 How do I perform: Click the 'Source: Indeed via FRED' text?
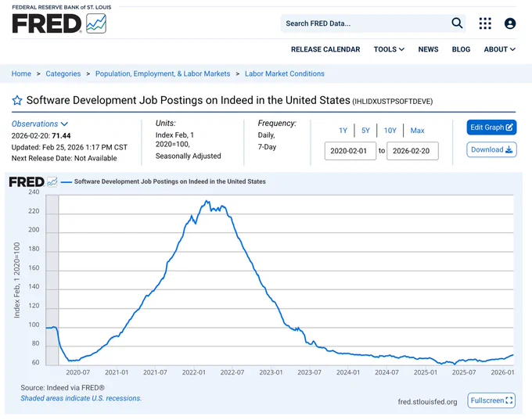63,388
